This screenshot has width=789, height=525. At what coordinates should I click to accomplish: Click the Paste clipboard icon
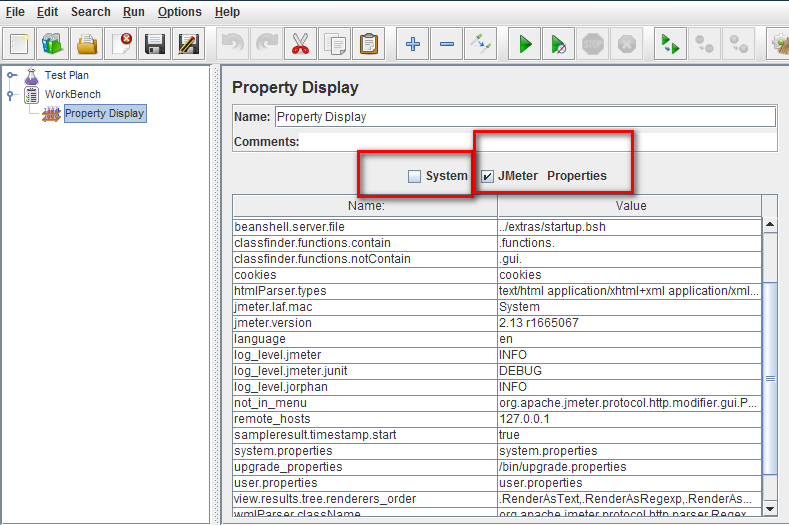369,44
